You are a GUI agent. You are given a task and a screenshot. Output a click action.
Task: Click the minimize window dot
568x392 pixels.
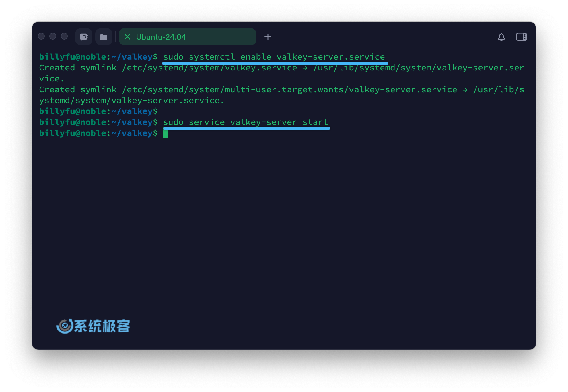click(x=53, y=36)
